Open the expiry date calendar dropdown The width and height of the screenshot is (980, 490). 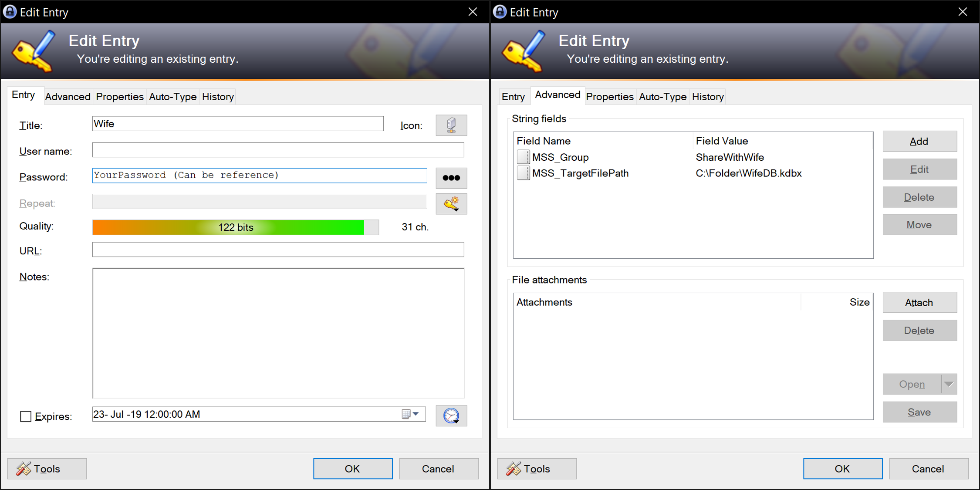tap(411, 414)
